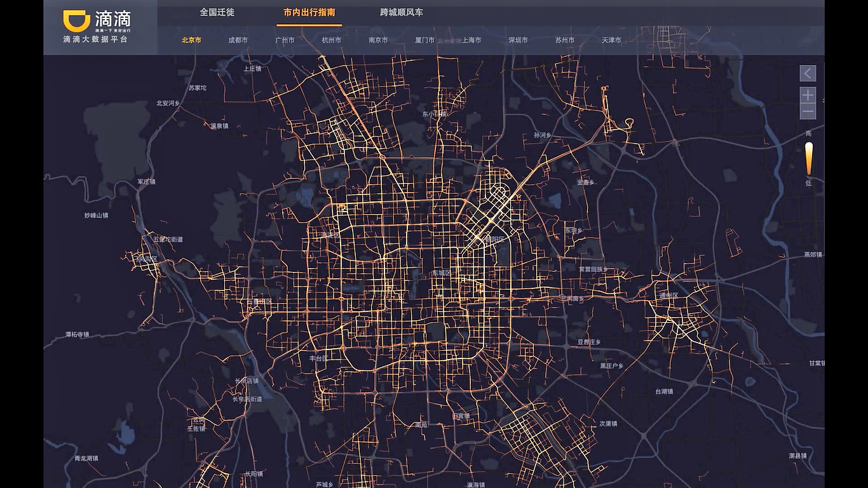Choose the 南京市 city option
868x488 pixels.
(x=378, y=40)
